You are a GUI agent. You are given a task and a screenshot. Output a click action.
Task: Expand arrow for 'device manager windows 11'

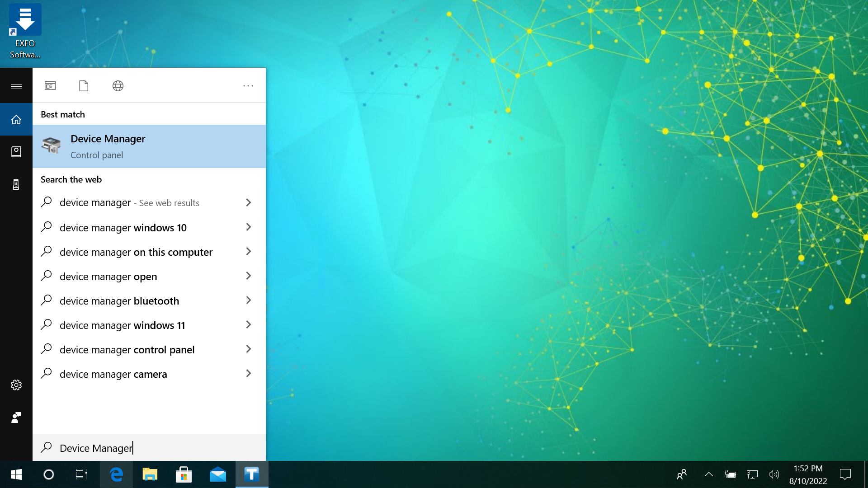point(248,324)
